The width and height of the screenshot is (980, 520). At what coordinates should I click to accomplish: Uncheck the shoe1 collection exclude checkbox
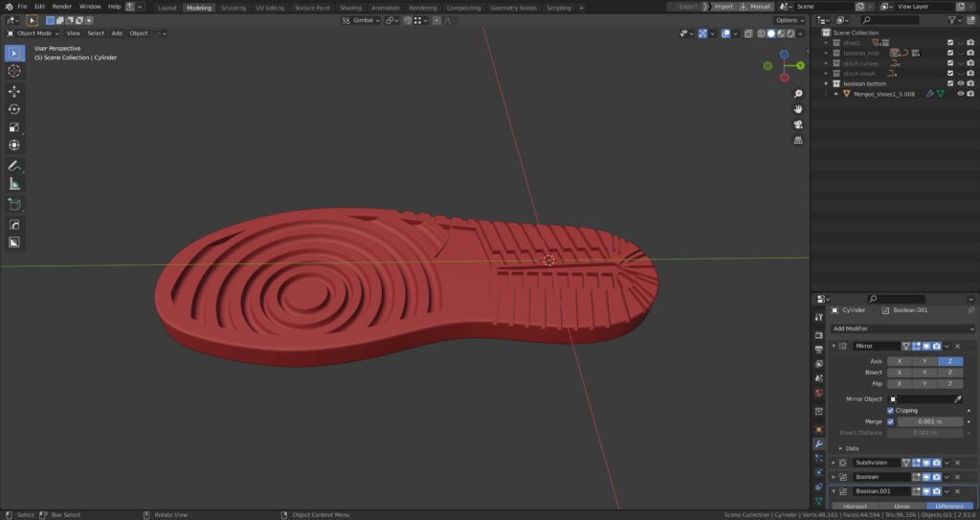tap(950, 43)
